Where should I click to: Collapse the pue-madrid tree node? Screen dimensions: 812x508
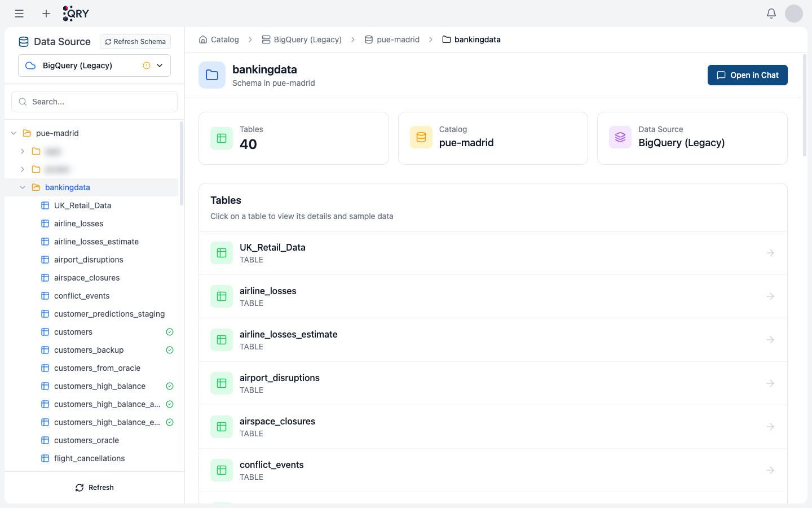(14, 133)
